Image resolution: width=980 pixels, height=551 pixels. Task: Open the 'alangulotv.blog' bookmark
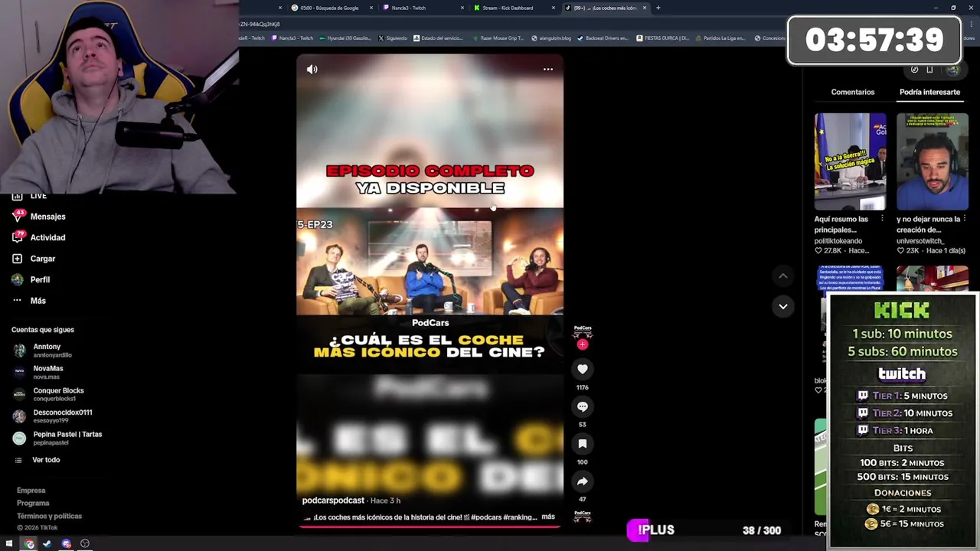pos(551,37)
